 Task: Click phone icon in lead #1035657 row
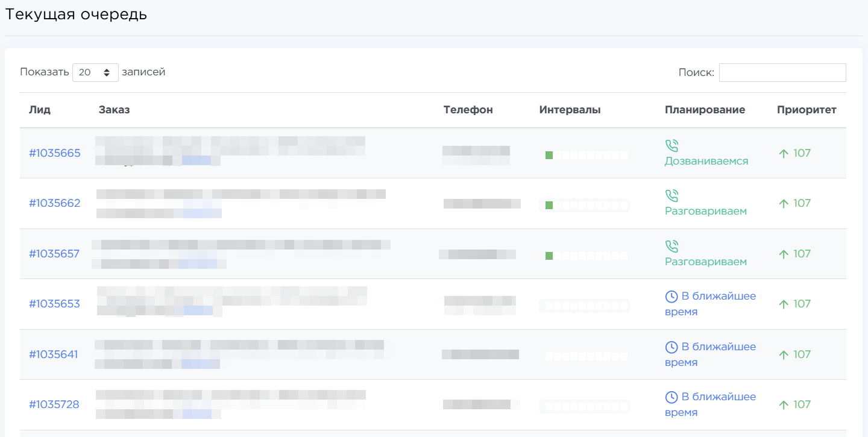pyautogui.click(x=671, y=246)
